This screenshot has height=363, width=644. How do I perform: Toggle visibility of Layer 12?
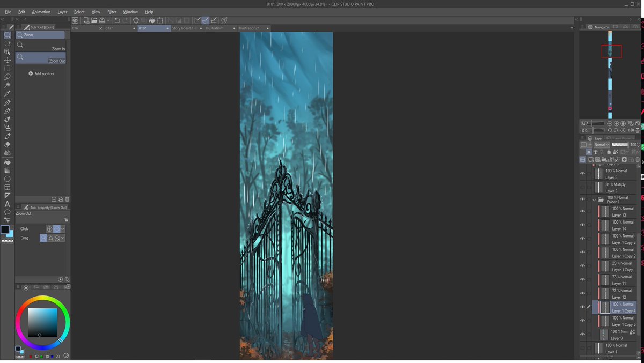[582, 293]
